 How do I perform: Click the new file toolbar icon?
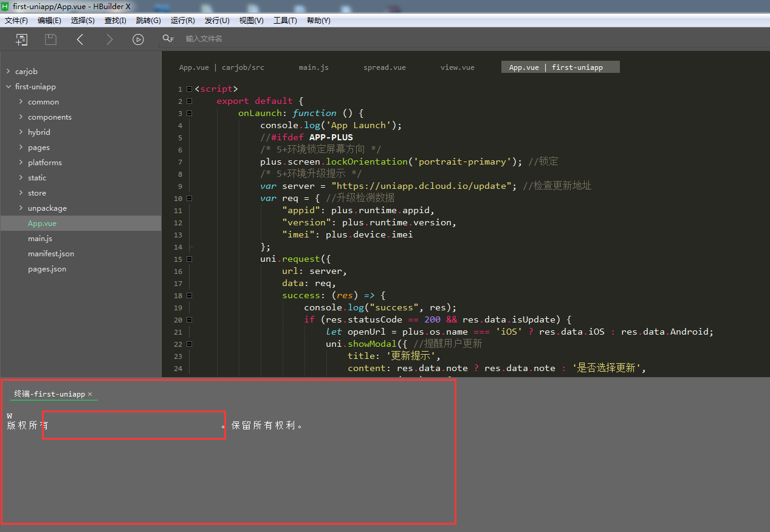click(x=21, y=39)
